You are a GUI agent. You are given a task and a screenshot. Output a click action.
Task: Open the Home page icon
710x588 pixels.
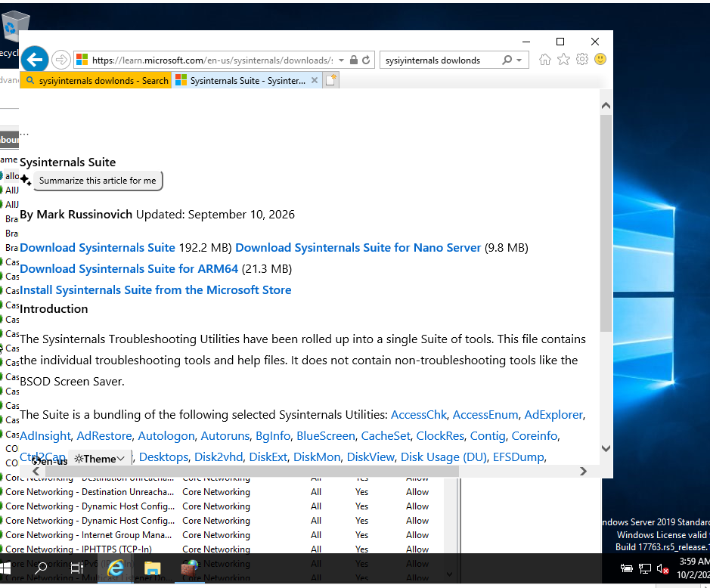[x=545, y=59]
